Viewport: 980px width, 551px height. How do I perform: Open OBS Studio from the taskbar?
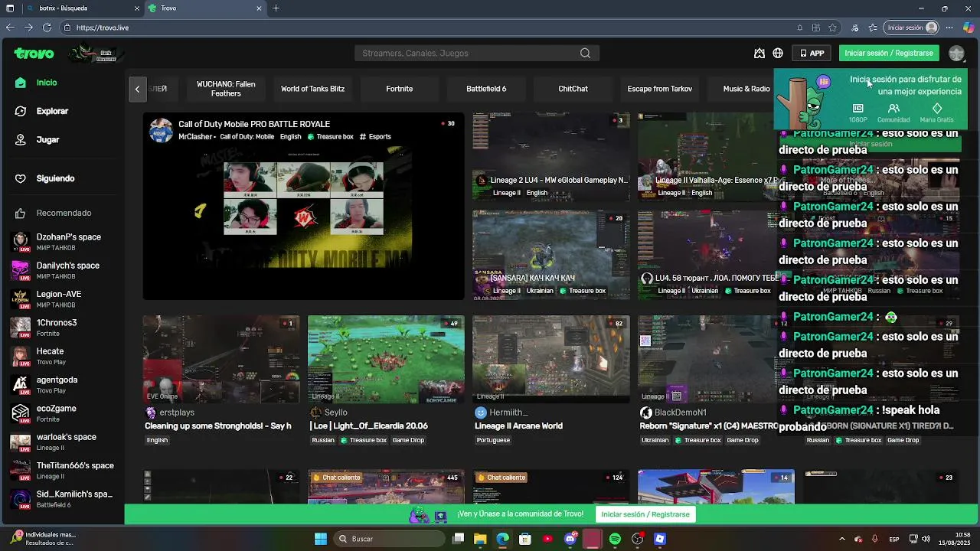click(637, 539)
